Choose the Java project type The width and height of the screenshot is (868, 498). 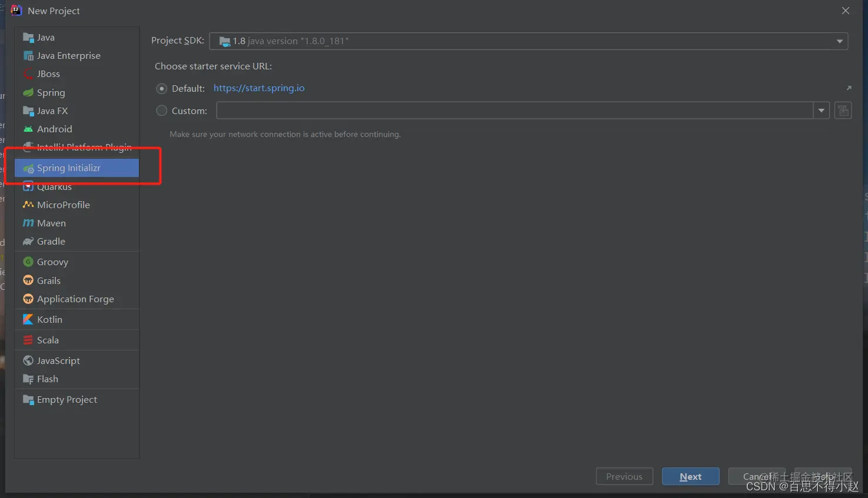(77, 38)
